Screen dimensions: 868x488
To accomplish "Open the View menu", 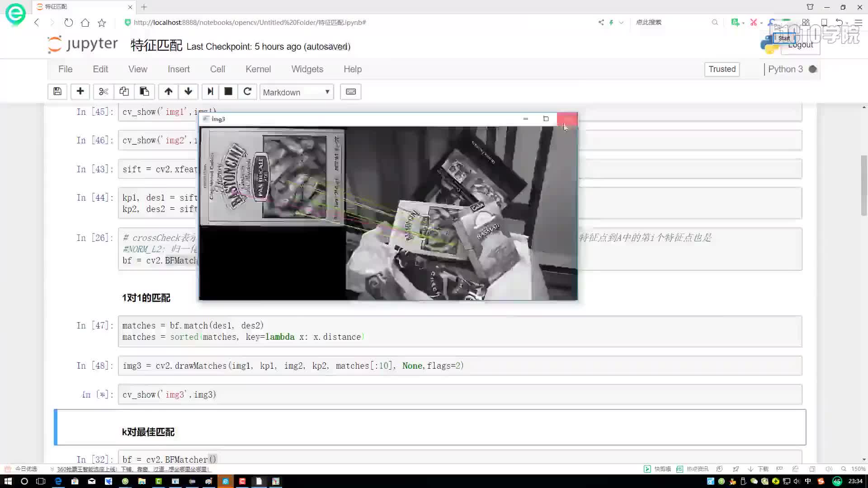I will pos(137,69).
